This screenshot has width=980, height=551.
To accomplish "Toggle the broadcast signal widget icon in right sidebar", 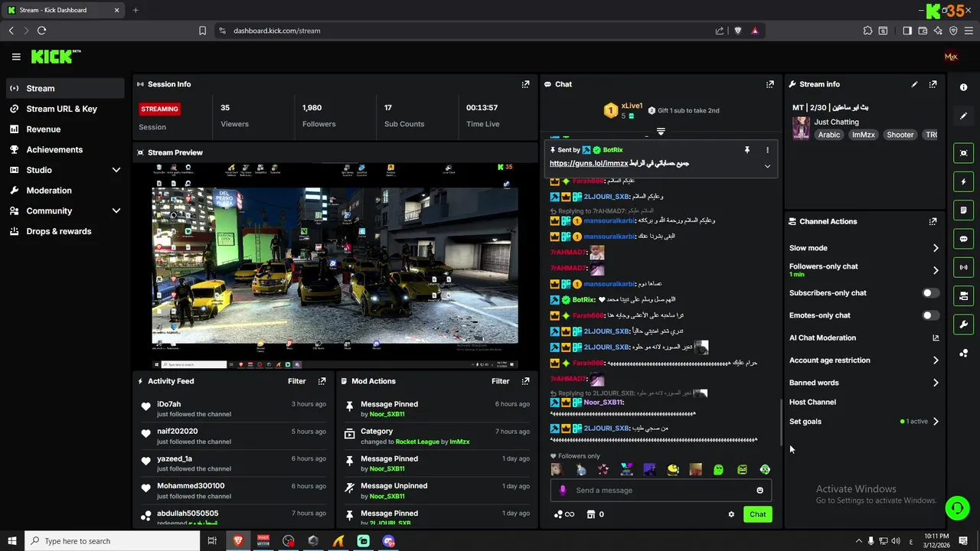I will (x=964, y=267).
